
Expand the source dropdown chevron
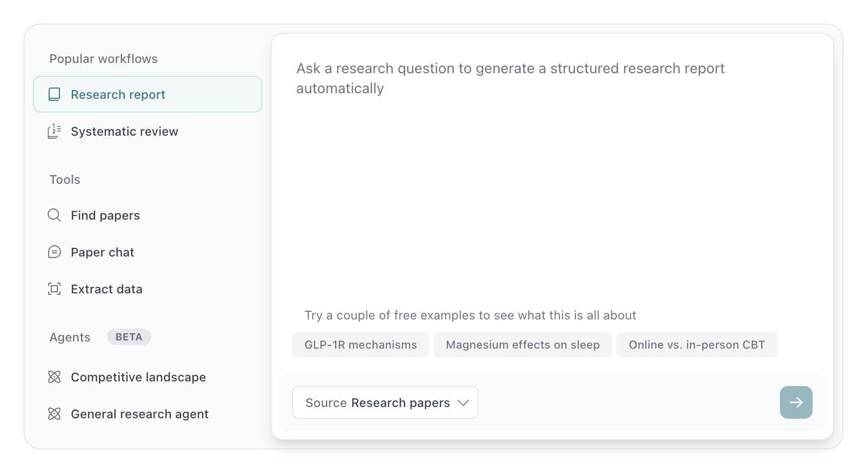(463, 403)
